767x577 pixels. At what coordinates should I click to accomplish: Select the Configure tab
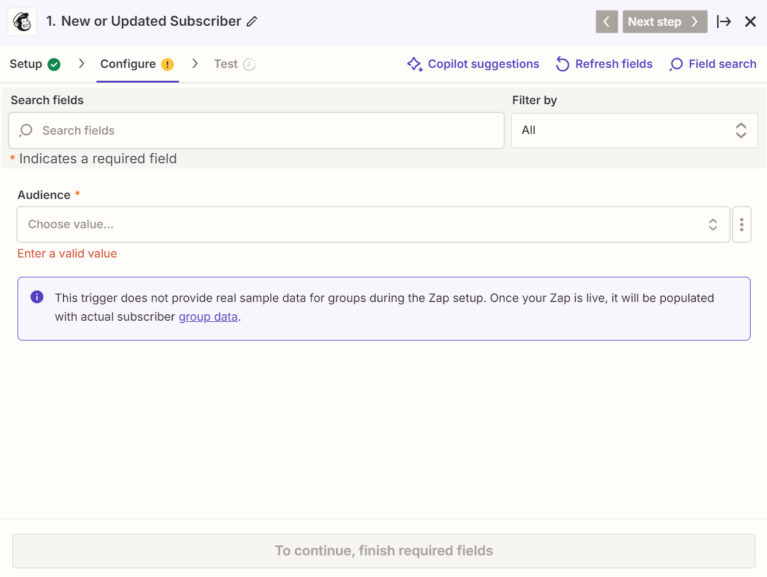(x=137, y=64)
